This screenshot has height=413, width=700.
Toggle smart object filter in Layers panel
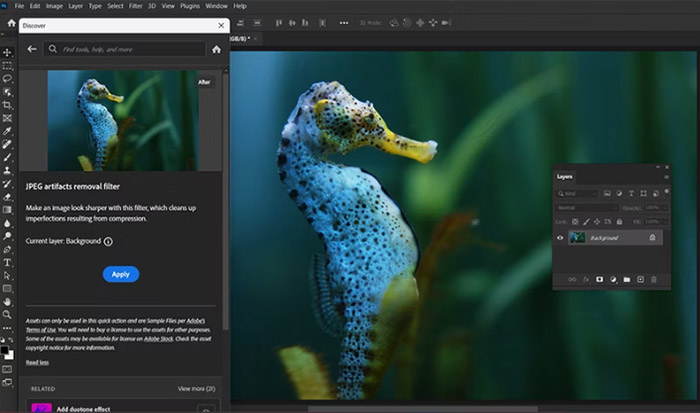click(x=655, y=193)
